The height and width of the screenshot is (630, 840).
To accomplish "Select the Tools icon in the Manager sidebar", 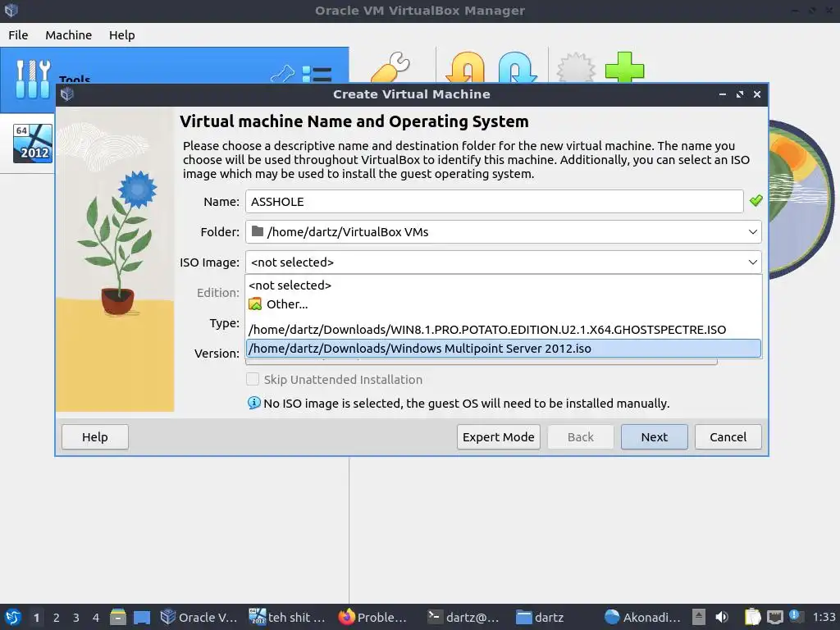I will (33, 79).
